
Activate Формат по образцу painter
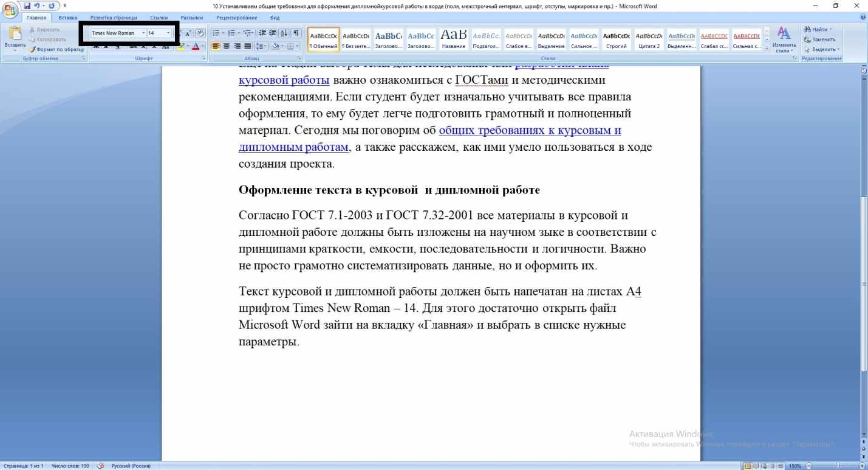pyautogui.click(x=57, y=49)
